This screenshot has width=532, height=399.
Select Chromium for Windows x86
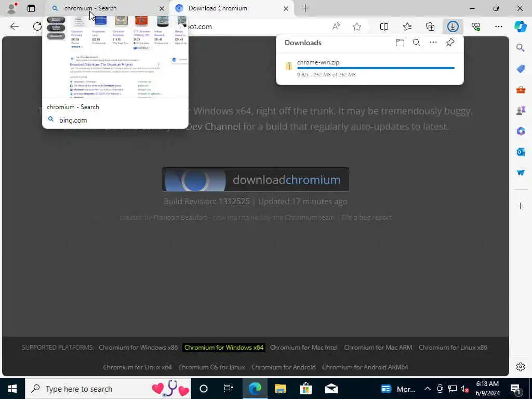(138, 348)
